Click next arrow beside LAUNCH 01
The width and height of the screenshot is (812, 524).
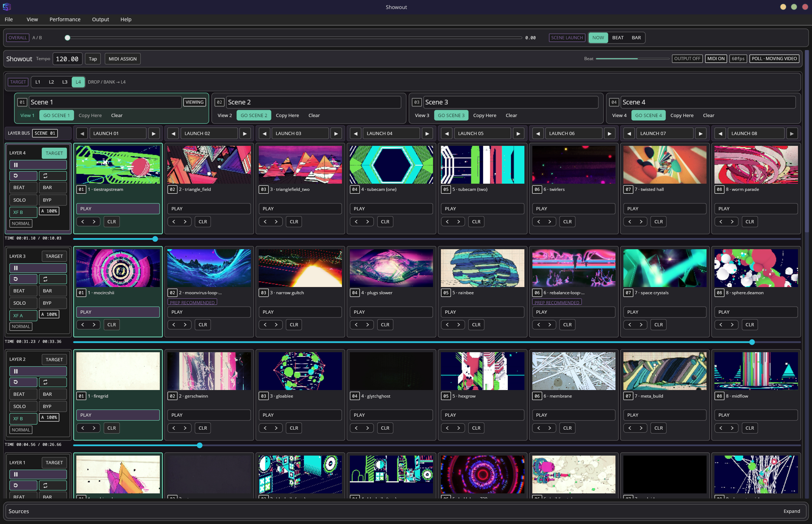154,134
